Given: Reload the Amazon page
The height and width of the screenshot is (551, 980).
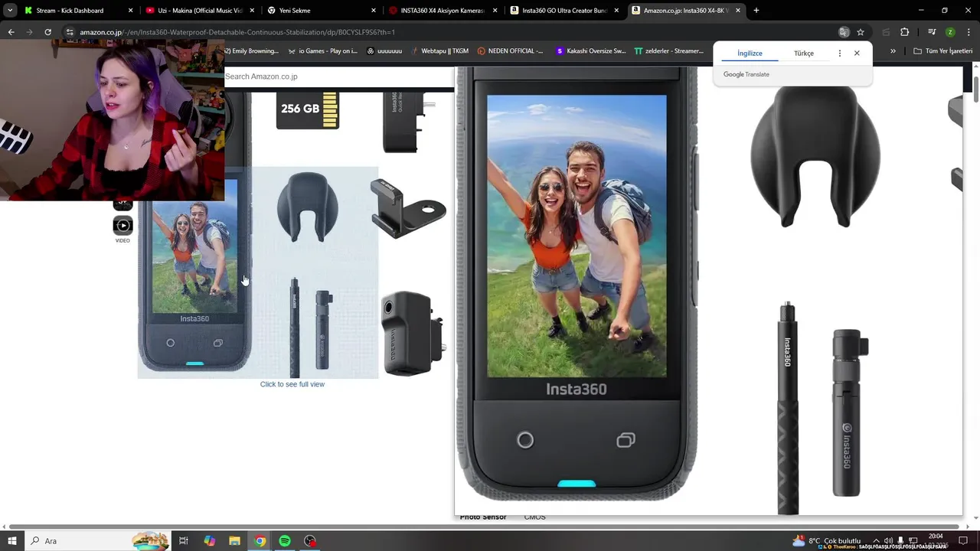Looking at the screenshot, I should click(x=47, y=32).
